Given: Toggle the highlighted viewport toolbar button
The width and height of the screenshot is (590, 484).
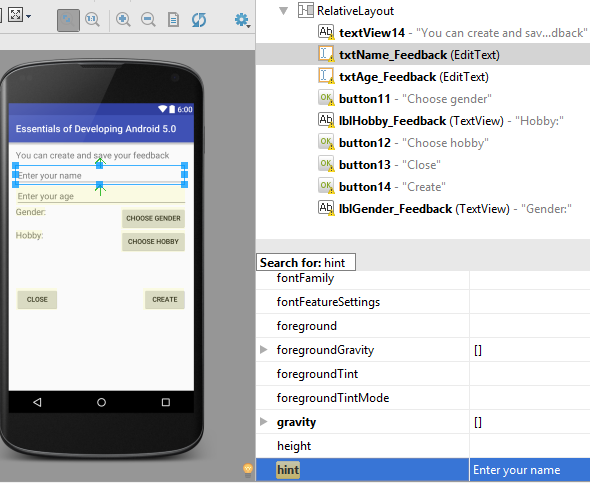Looking at the screenshot, I should point(68,20).
